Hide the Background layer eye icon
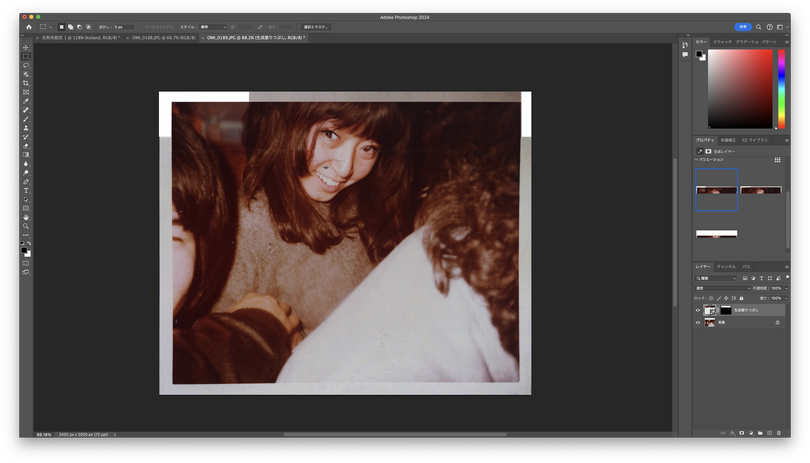Screen dimensions: 810x463 pos(698,322)
